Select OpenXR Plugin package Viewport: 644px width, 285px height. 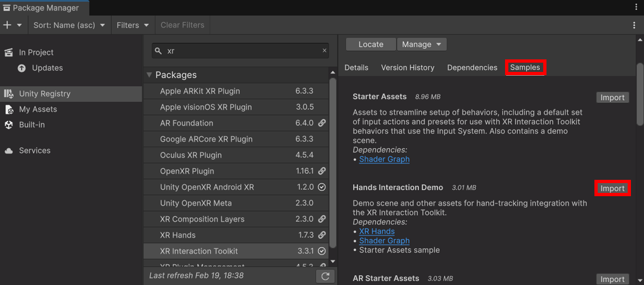click(x=236, y=171)
